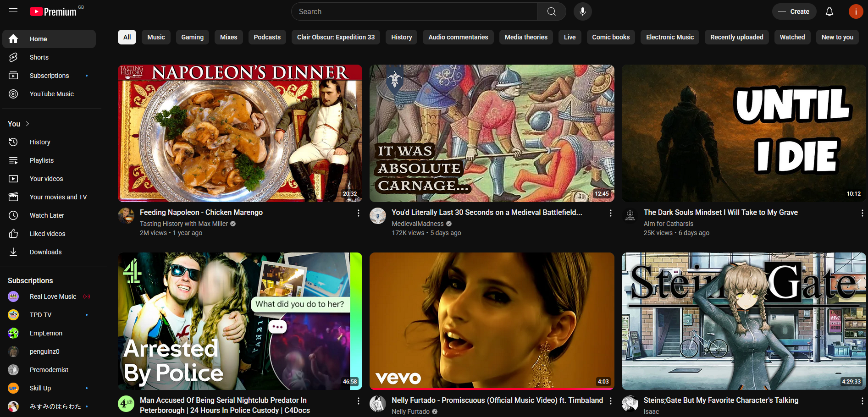
Task: Select Electronic Music filter chip
Action: point(670,37)
